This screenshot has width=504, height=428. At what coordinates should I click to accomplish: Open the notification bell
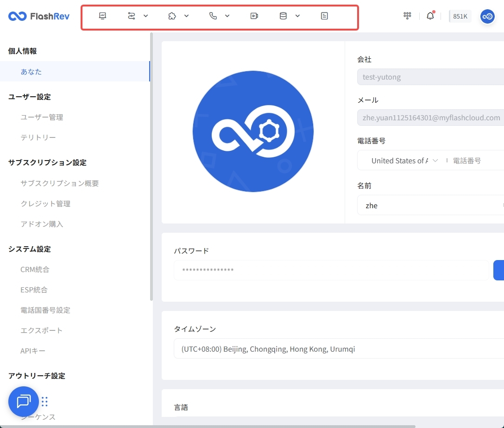coord(430,16)
